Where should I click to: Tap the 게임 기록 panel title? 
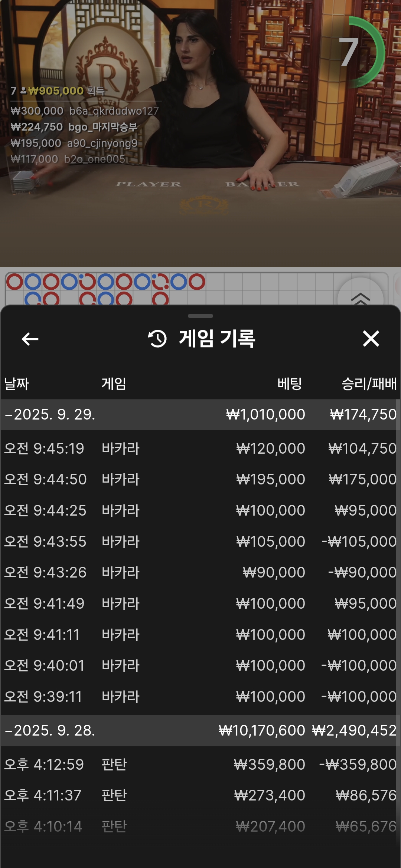pyautogui.click(x=217, y=339)
